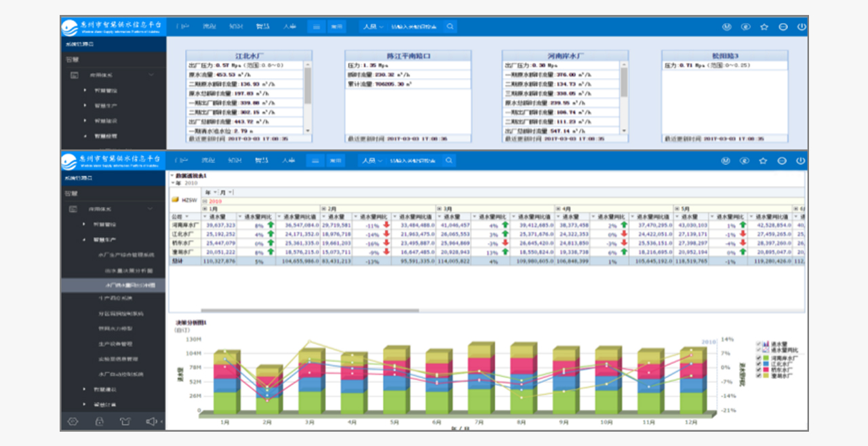Image resolution: width=868 pixels, height=446 pixels.
Task: Click the pivot table horizontal scrollbar thumb
Action: [x=309, y=310]
